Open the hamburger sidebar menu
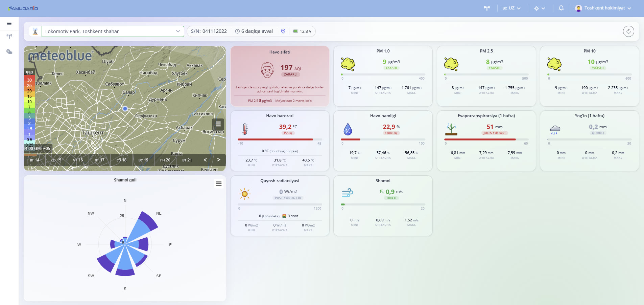The width and height of the screenshot is (644, 305). click(x=9, y=23)
